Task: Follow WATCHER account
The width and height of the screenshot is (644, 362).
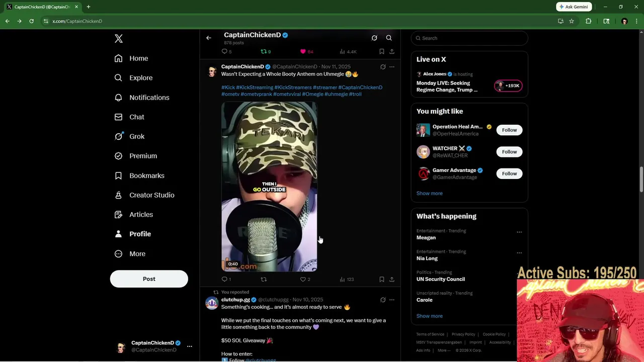Action: coord(509,152)
